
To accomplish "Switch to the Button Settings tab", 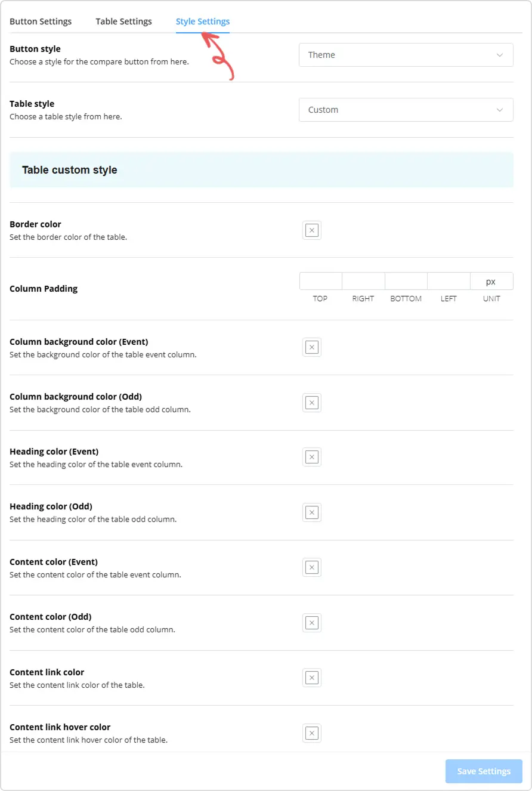I will (x=41, y=21).
